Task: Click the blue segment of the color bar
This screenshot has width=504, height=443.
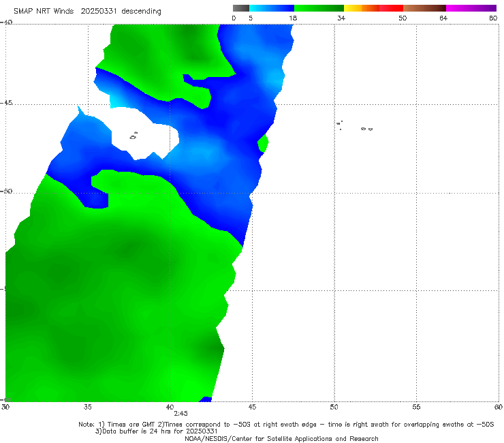Action: [x=272, y=8]
